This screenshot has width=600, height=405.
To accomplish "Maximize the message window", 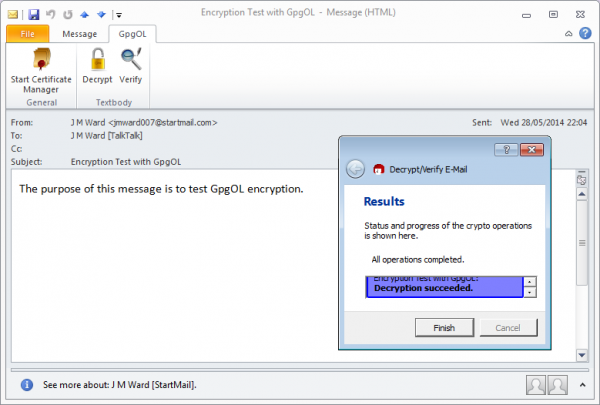I will 553,15.
